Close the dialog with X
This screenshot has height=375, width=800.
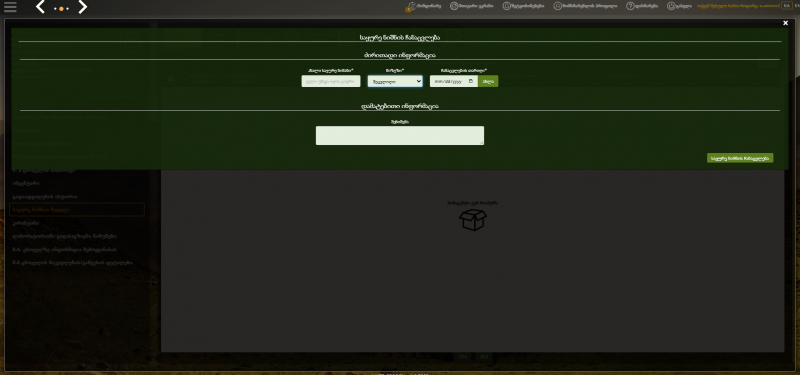786,23
